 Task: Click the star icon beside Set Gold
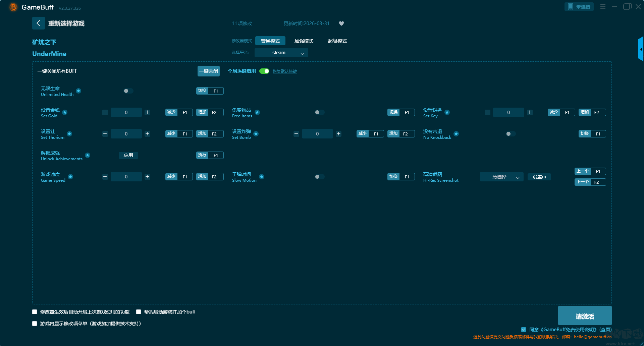[65, 112]
